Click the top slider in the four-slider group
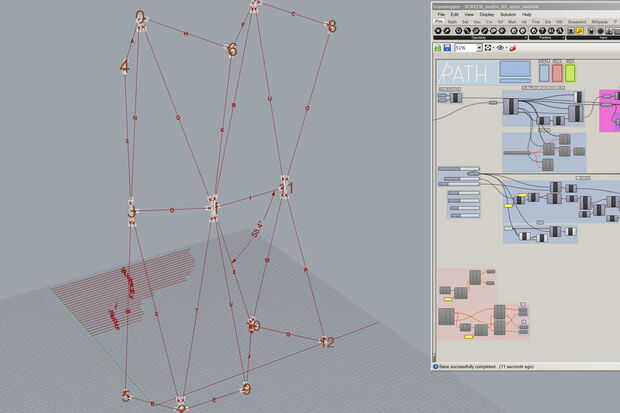This screenshot has height=413, width=620. [x=464, y=193]
